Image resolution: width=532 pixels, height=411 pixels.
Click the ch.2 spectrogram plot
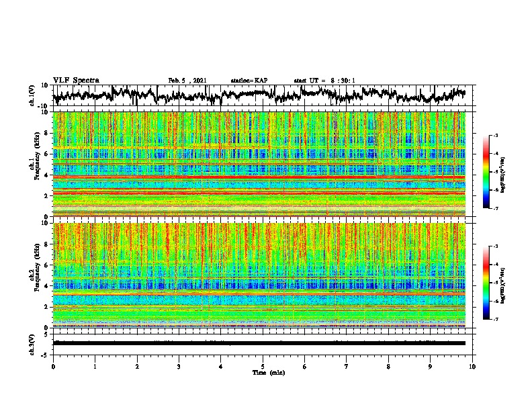click(259, 275)
